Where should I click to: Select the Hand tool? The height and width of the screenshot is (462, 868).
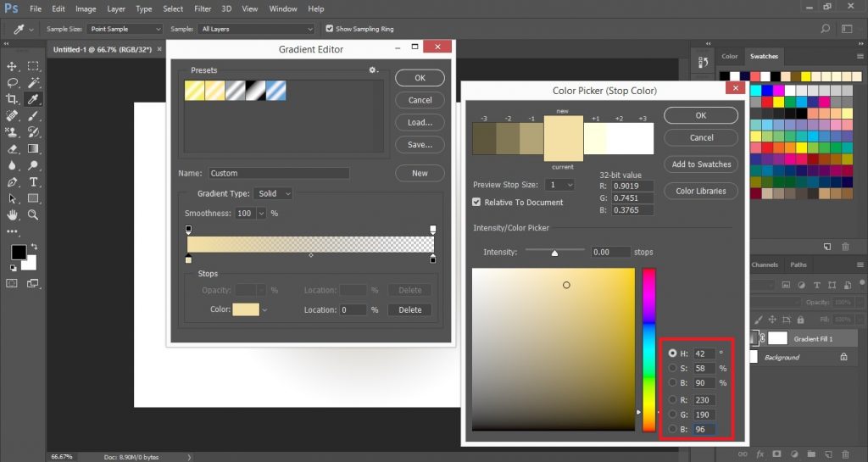[12, 215]
